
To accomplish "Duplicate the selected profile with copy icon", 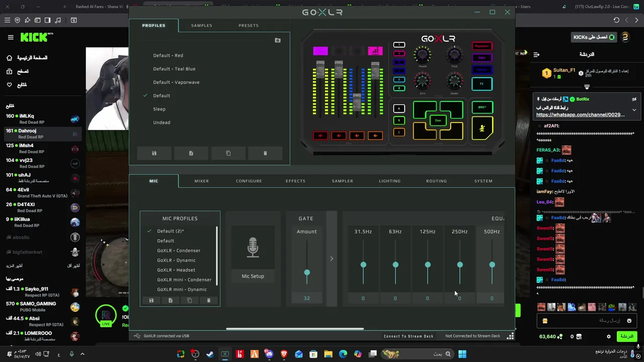I will [228, 153].
